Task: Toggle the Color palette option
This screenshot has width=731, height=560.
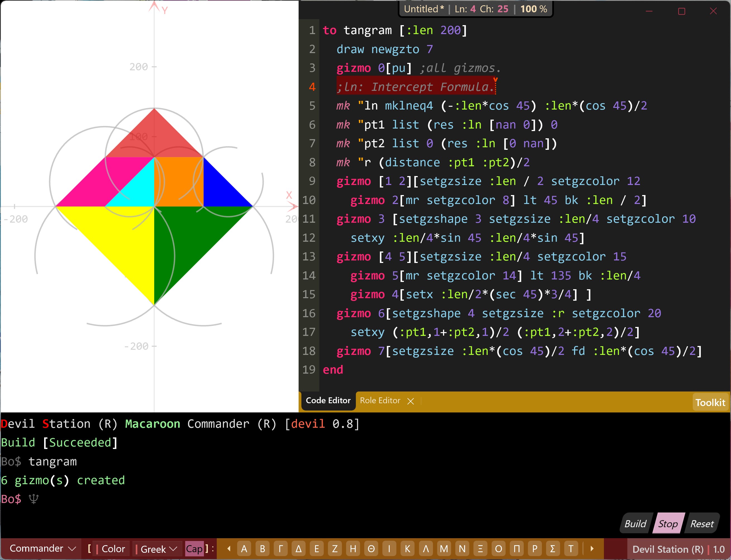Action: [113, 549]
